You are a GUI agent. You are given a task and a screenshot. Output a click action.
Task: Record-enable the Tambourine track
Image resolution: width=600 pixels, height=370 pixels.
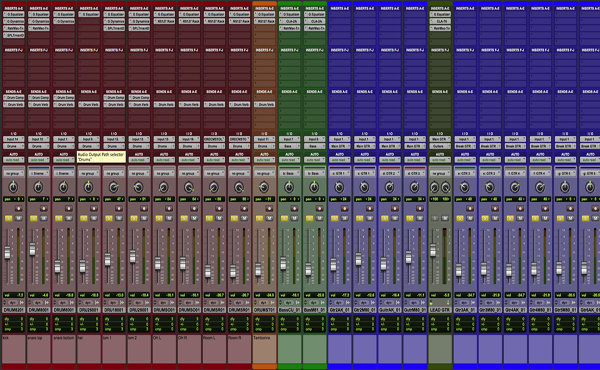click(269, 209)
